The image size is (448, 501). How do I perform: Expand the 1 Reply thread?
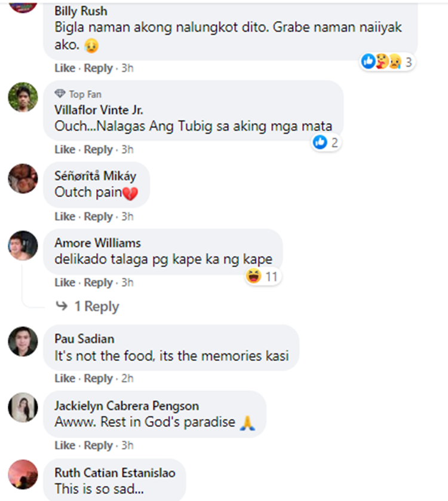(97, 307)
